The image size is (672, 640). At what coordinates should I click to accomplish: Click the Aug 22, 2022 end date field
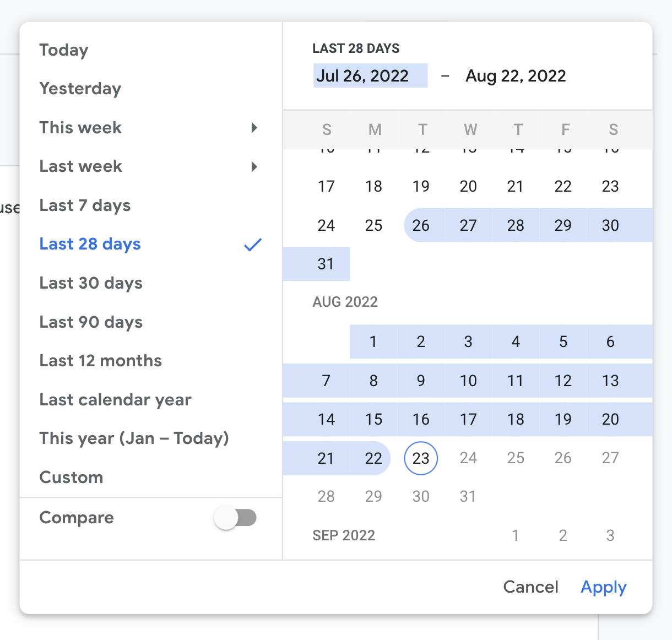click(516, 75)
